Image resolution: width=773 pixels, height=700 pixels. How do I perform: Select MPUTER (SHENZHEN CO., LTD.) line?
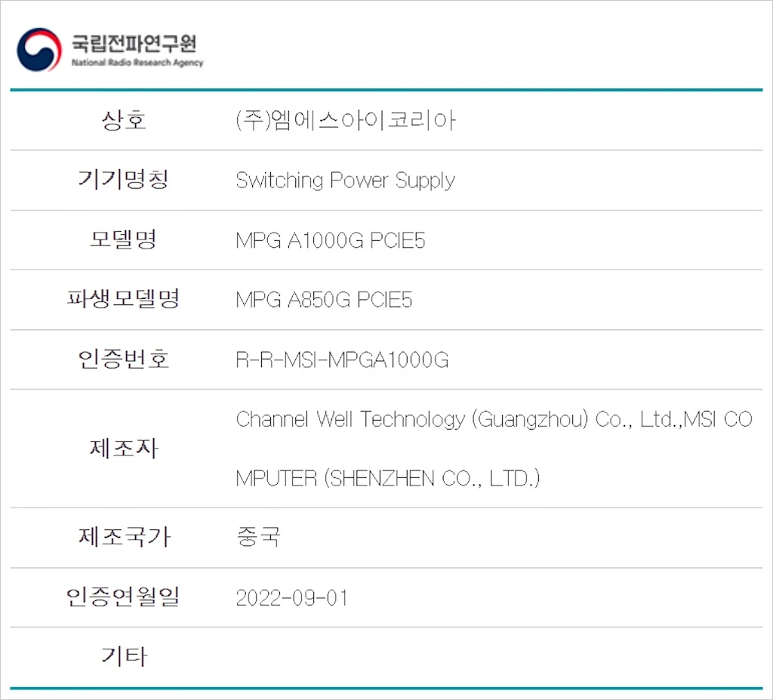tap(388, 479)
